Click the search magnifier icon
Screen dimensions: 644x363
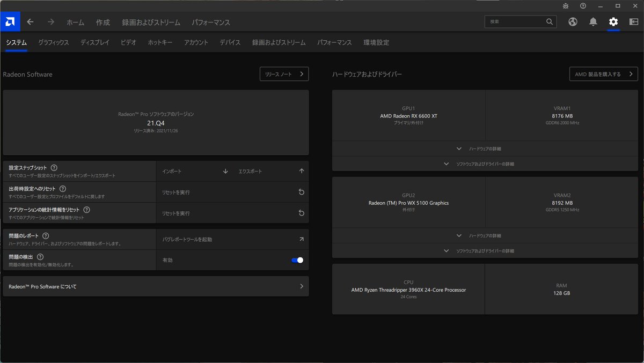tap(550, 22)
